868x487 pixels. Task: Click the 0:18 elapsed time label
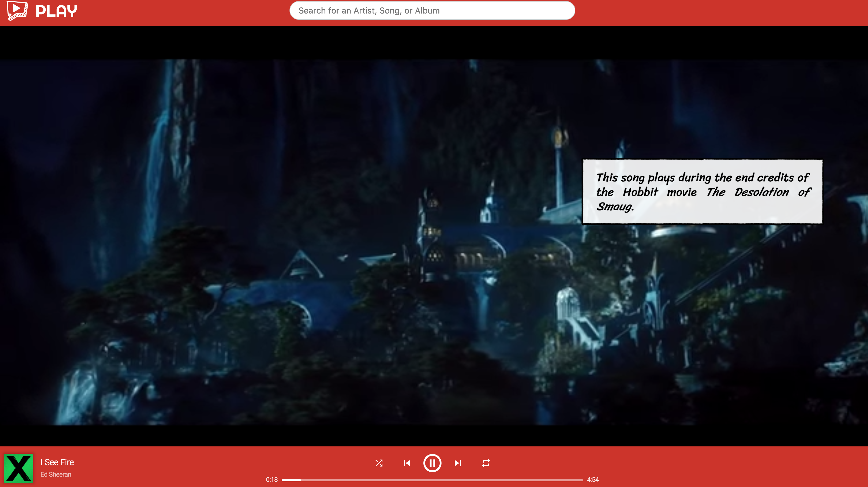pos(272,479)
